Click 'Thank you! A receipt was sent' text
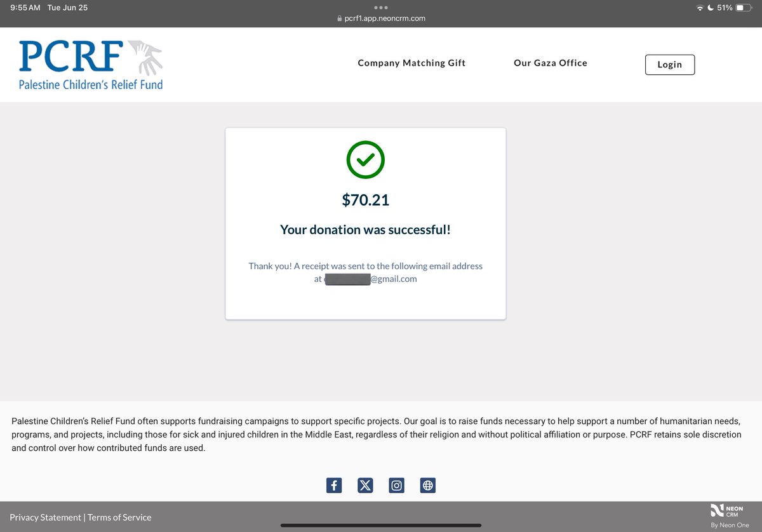 click(366, 266)
